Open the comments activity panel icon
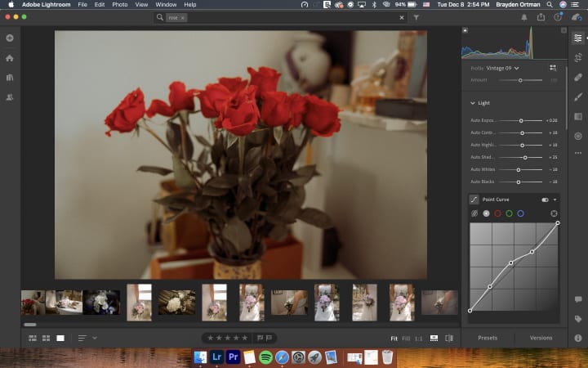Viewport: 588px width, 368px height. coord(578,299)
